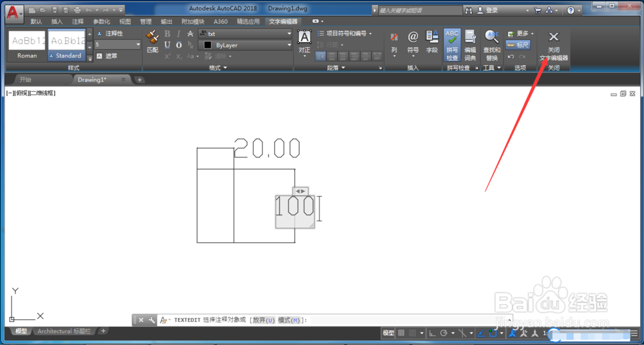This screenshot has height=345, width=644.
Task: Toggle Spell Check (拼写检查) ABC button
Action: [452, 45]
